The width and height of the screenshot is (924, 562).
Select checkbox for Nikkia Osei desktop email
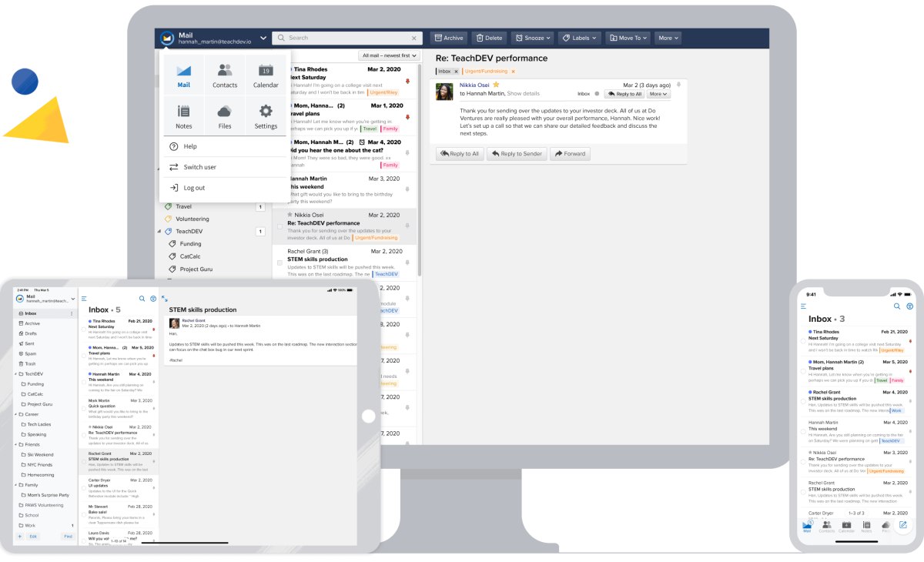(280, 227)
